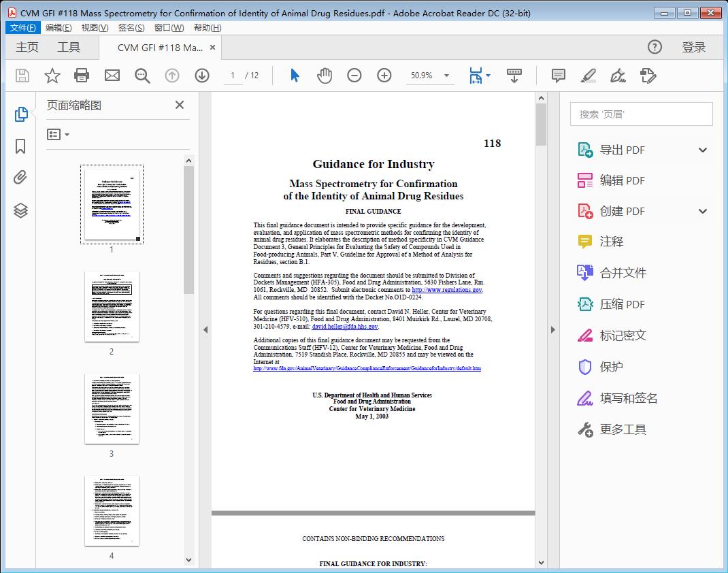Image resolution: width=728 pixels, height=573 pixels.
Task: Click the tools search input field
Action: click(641, 114)
